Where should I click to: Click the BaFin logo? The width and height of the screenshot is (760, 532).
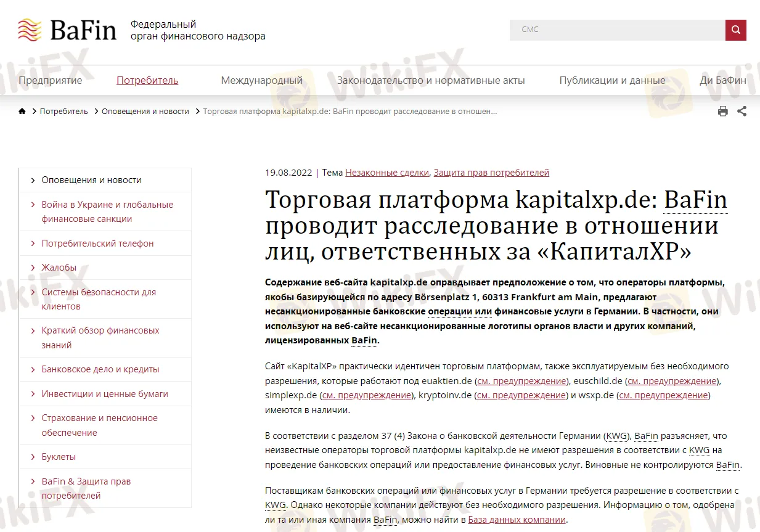tap(67, 30)
